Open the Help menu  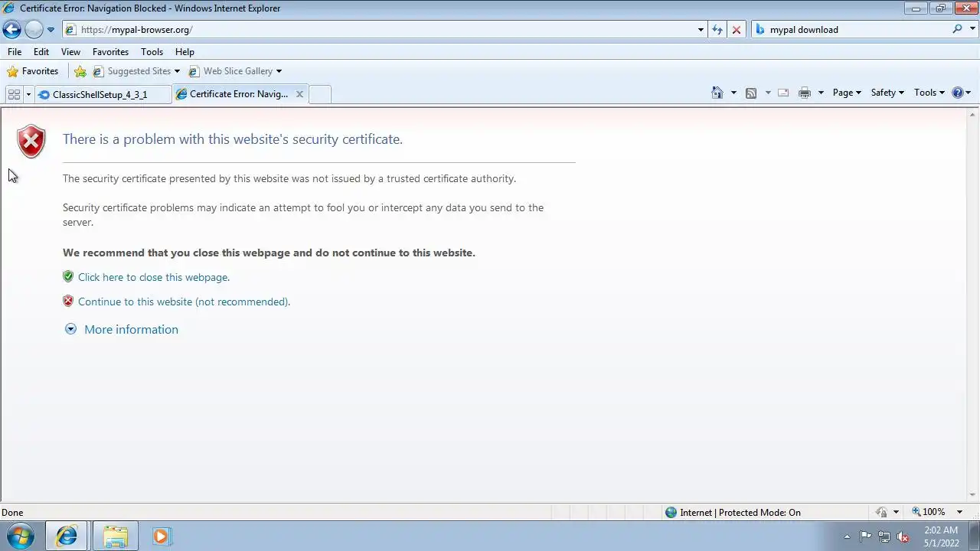tap(185, 51)
